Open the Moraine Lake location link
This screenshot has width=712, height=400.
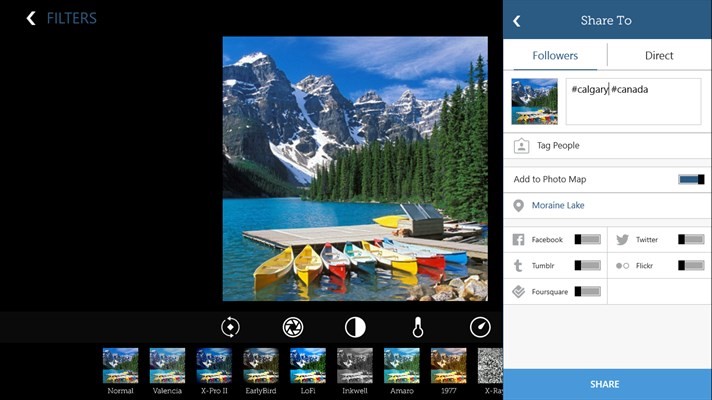(x=558, y=206)
